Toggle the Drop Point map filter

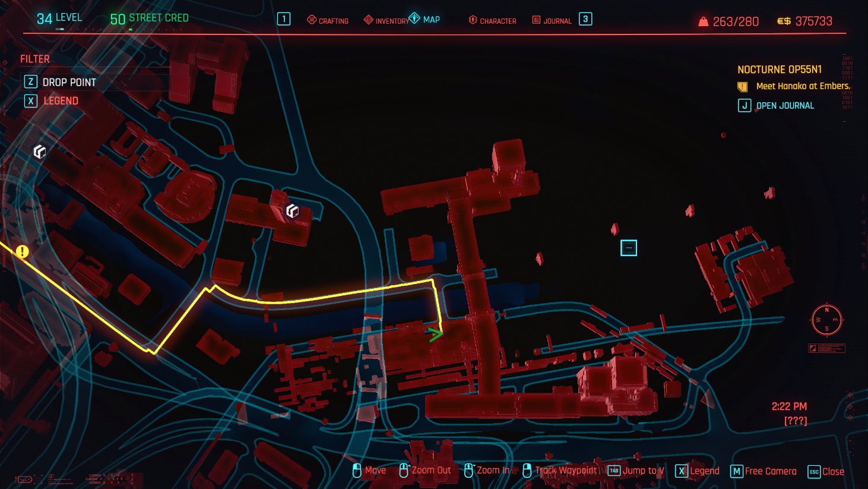69,82
